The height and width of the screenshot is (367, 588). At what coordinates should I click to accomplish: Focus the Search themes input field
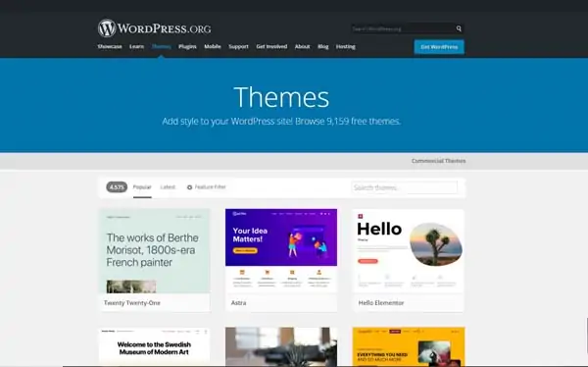pyautogui.click(x=404, y=187)
